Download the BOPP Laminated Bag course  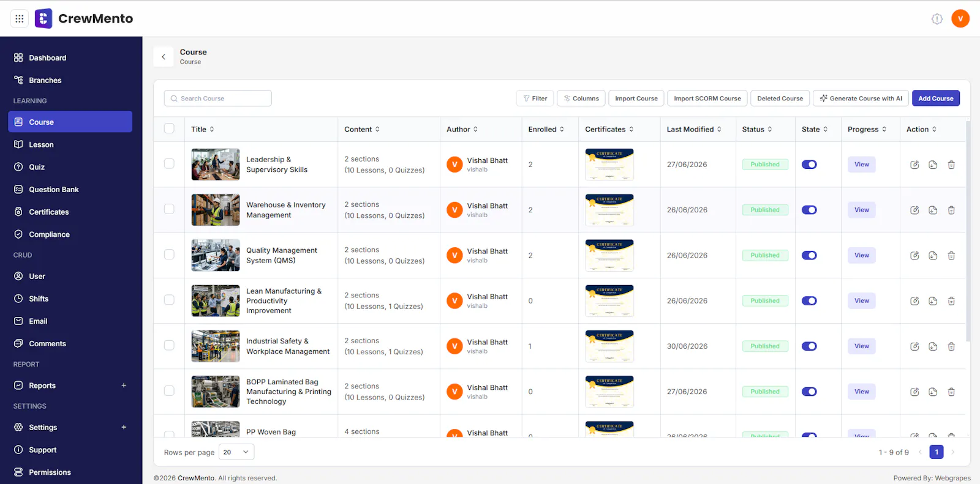pos(933,392)
